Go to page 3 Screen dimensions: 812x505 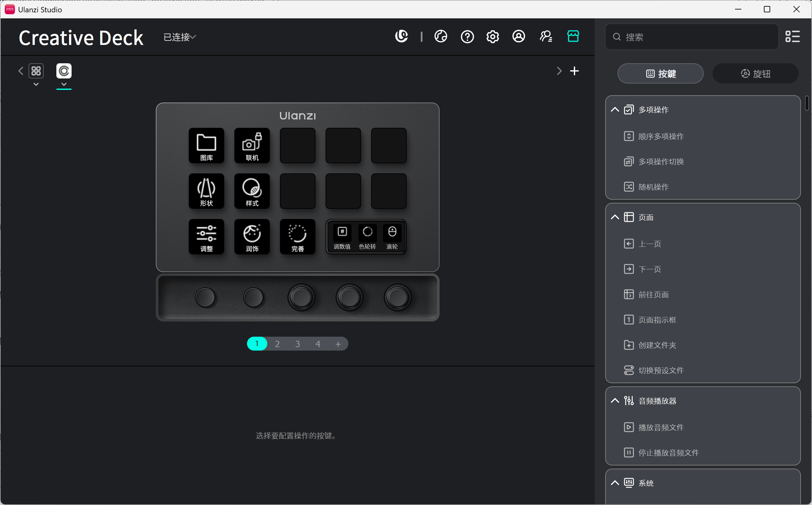point(297,344)
